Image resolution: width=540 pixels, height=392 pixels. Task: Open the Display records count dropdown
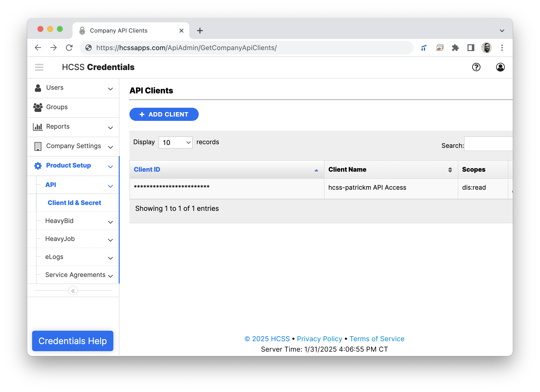point(175,143)
